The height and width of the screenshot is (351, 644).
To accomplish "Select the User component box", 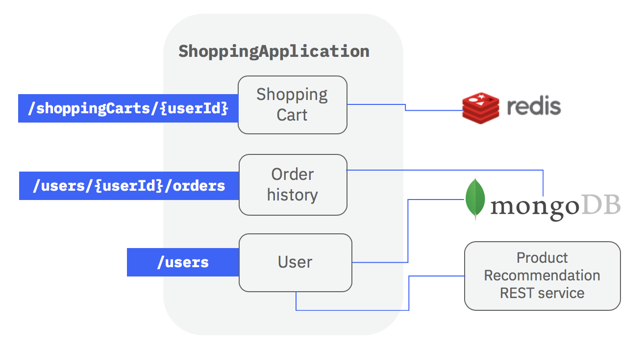I will (296, 263).
